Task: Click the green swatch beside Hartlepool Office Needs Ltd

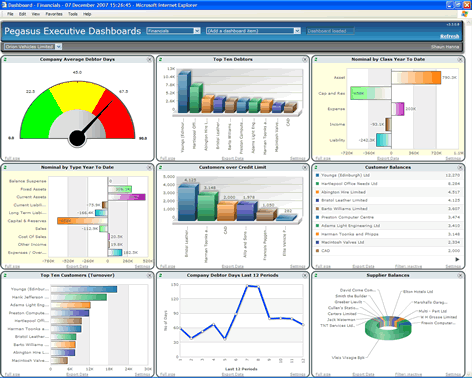Action: coord(317,183)
